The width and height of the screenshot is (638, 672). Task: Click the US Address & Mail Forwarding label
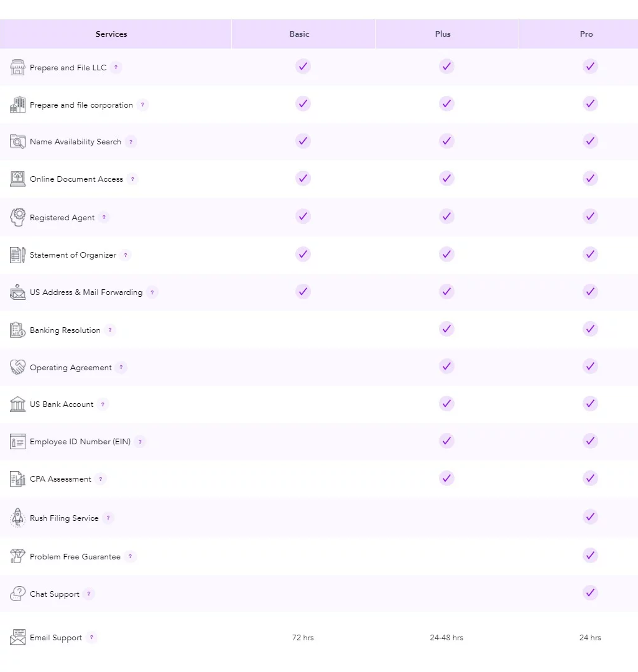(x=86, y=292)
